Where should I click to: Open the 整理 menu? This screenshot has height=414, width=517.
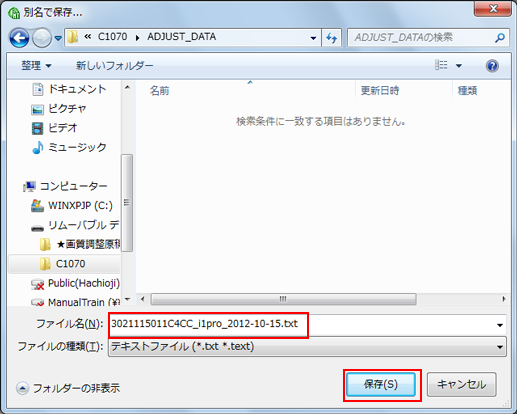click(36, 66)
